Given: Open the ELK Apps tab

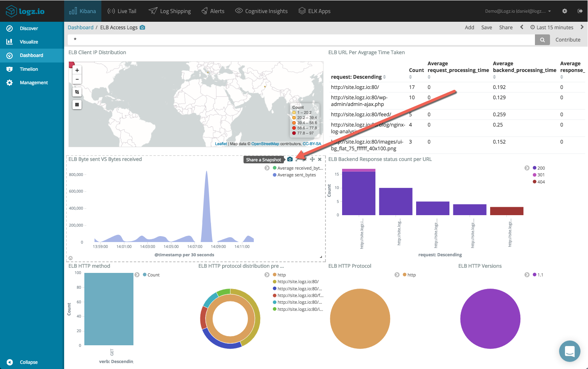Looking at the screenshot, I should click(x=314, y=11).
